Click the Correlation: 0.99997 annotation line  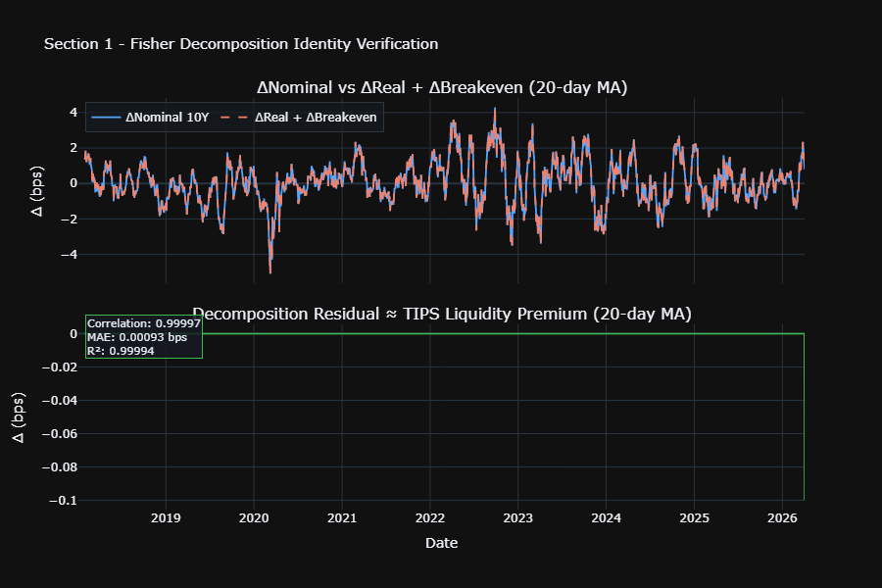[x=144, y=323]
